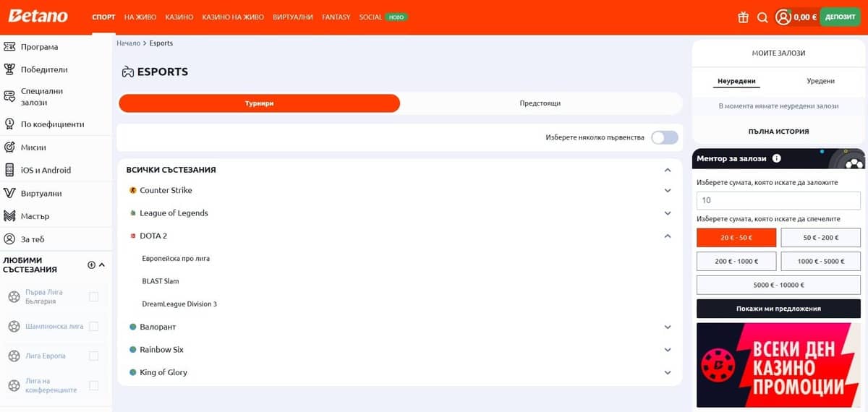Open the search magnifier icon

762,17
